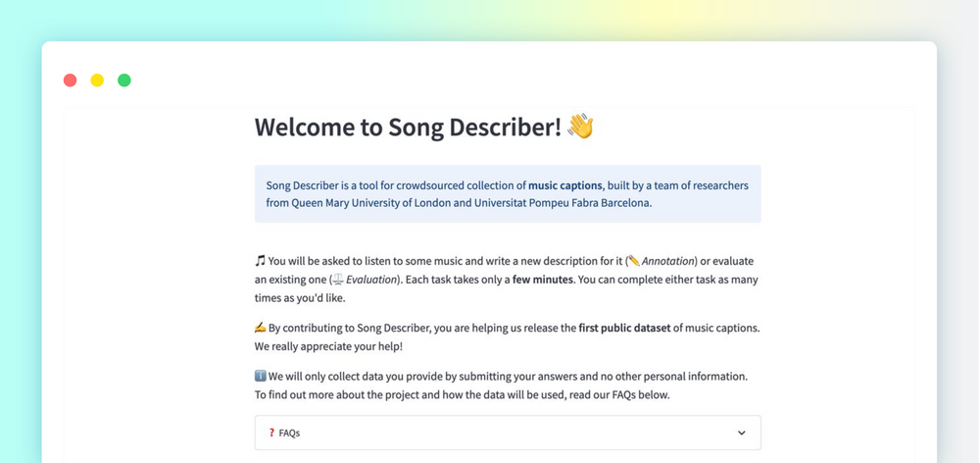
Task: Click the waving hand emoji
Action: point(580,127)
